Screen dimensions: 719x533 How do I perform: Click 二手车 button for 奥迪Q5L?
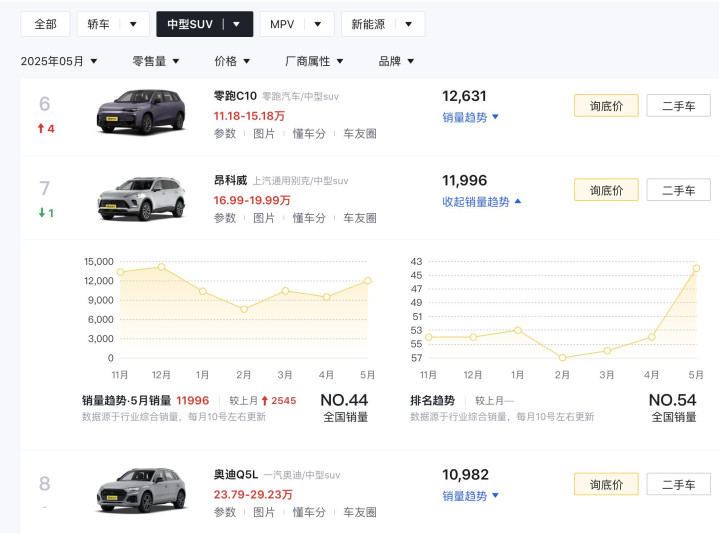(x=679, y=484)
